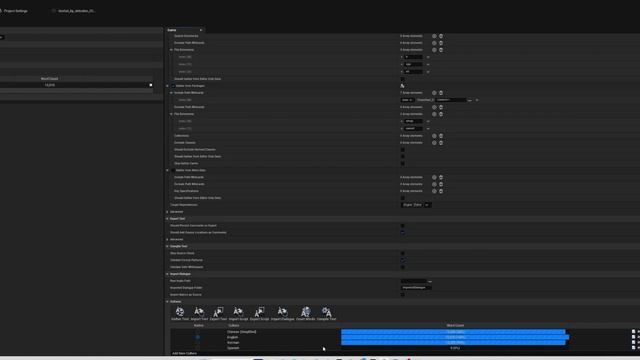The image size is (640, 360).
Task: Click the Imported Dialogue Folder input field
Action: 416,288
